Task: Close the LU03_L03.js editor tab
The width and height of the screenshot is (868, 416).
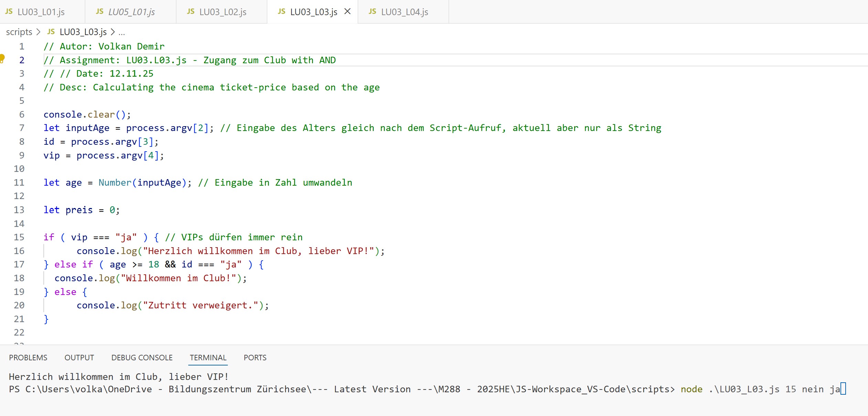Action: (348, 12)
